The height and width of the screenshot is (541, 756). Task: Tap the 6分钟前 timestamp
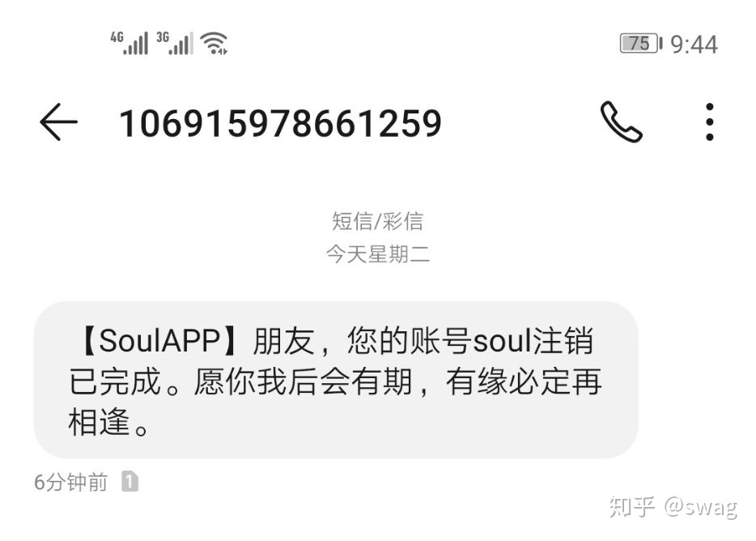[x=71, y=482]
